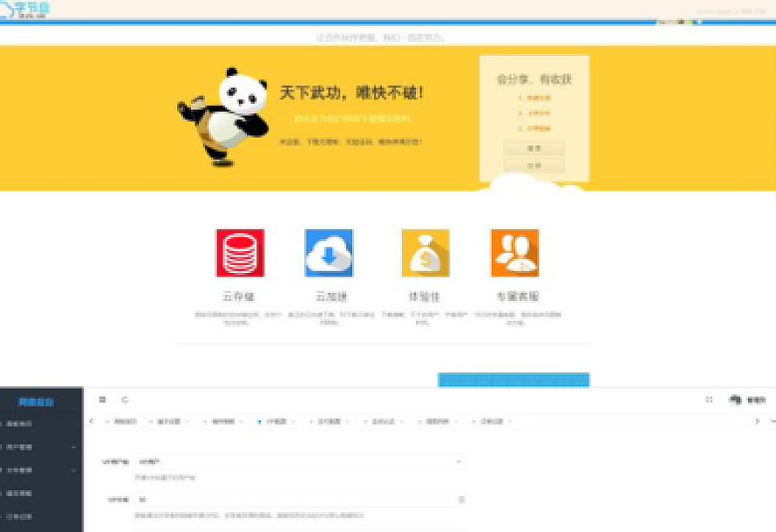Expand the second sidebar menu item
776x532 pixels.
(x=39, y=447)
